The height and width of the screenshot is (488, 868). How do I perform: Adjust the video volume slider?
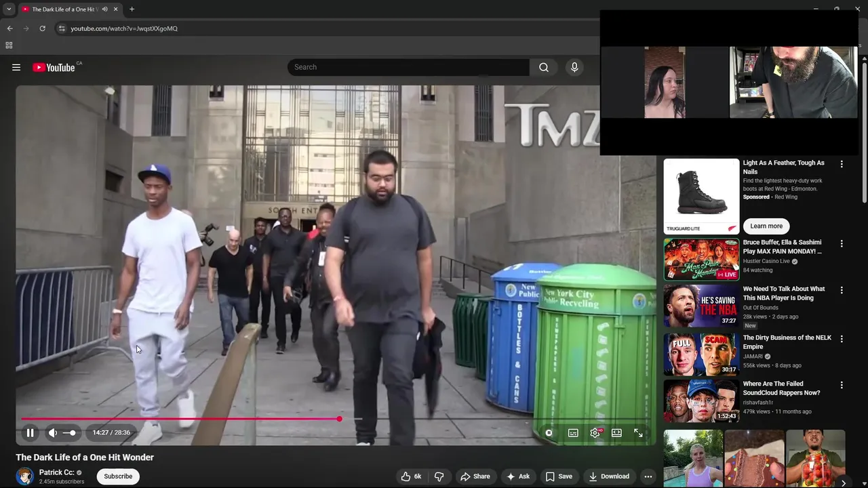pos(69,432)
